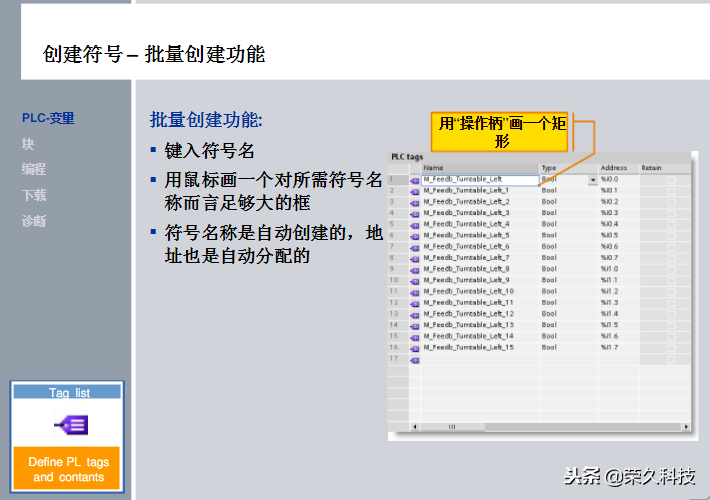Click the tag icon beside M_Feedb_Turntable_Left_7
710x500 pixels.
(415, 259)
